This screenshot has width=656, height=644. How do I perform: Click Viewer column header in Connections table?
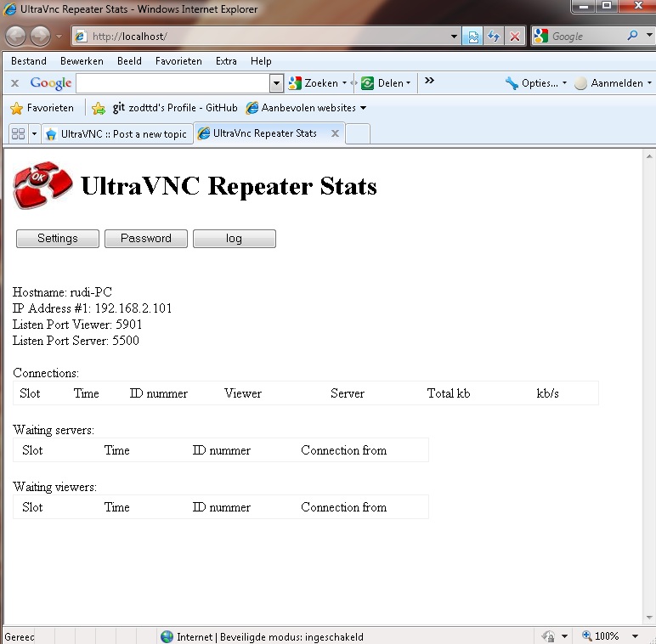[x=243, y=393]
